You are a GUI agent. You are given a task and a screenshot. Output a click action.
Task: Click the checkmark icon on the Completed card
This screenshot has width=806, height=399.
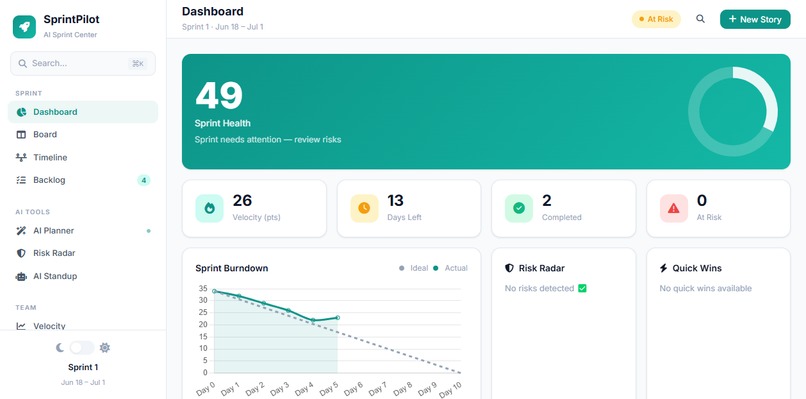click(519, 208)
